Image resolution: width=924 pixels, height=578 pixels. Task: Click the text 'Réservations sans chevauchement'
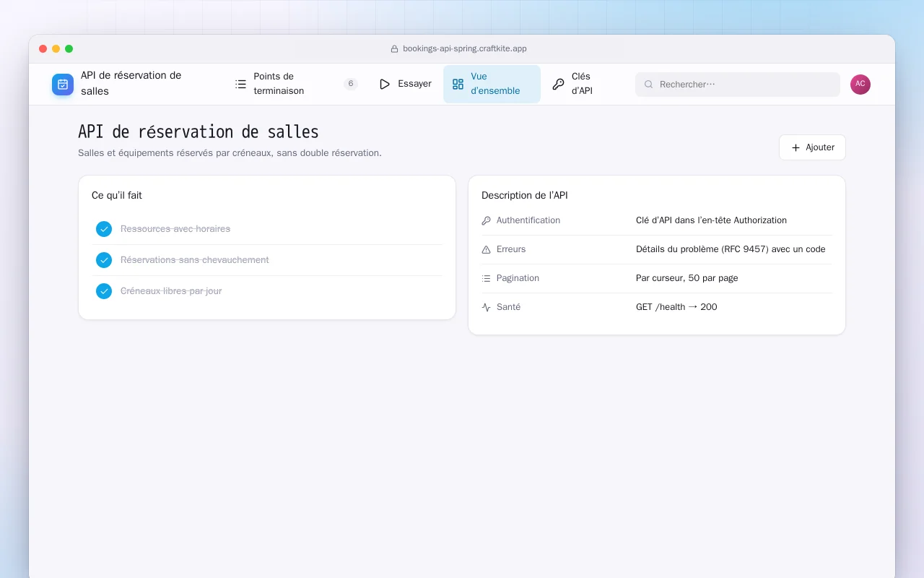[195, 260]
